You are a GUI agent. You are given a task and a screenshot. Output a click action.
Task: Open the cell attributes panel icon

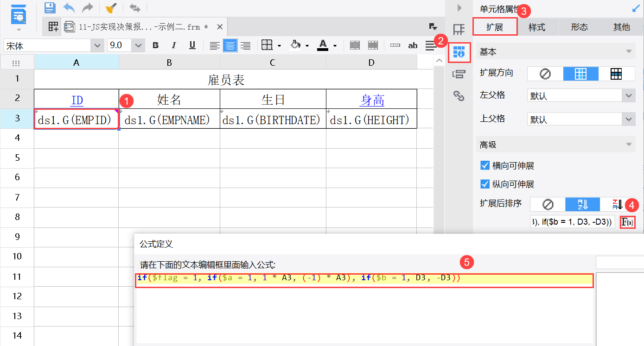pyautogui.click(x=459, y=53)
